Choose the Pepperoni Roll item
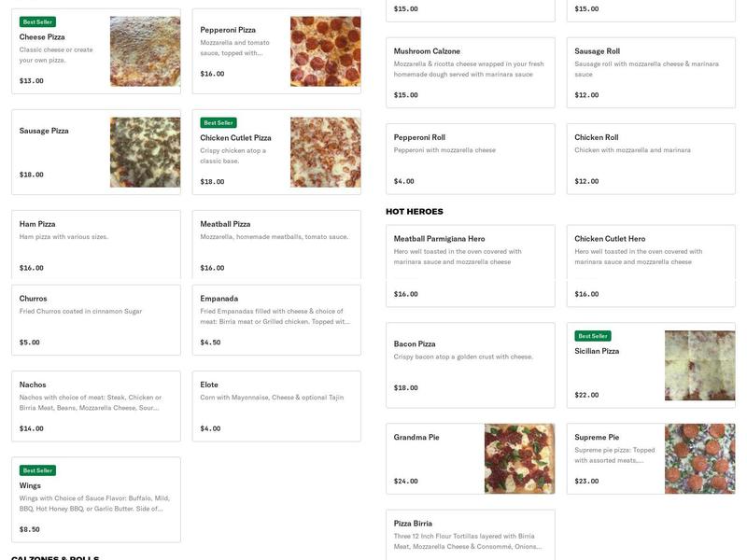The image size is (747, 560). (x=470, y=159)
